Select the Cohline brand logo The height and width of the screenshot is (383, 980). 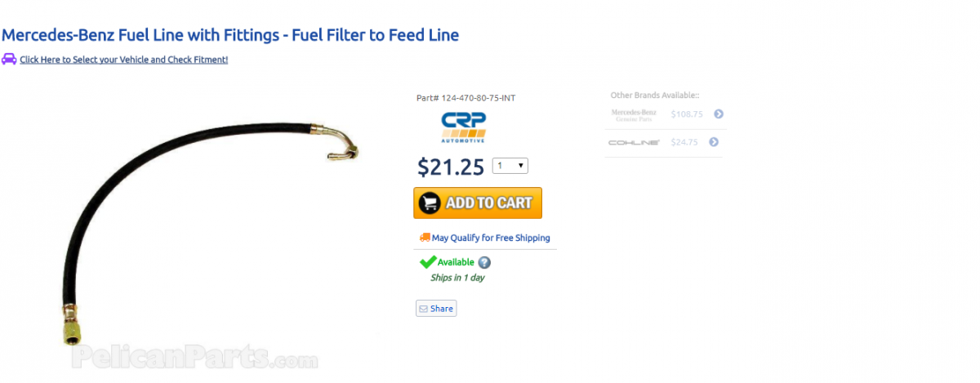click(634, 142)
